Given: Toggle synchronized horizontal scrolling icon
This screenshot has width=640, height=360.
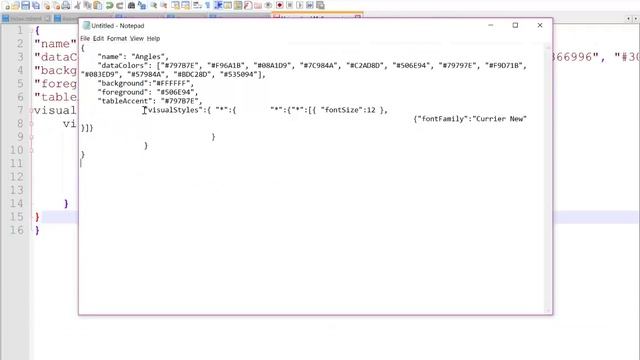Looking at the screenshot, I should pyautogui.click(x=186, y=5).
